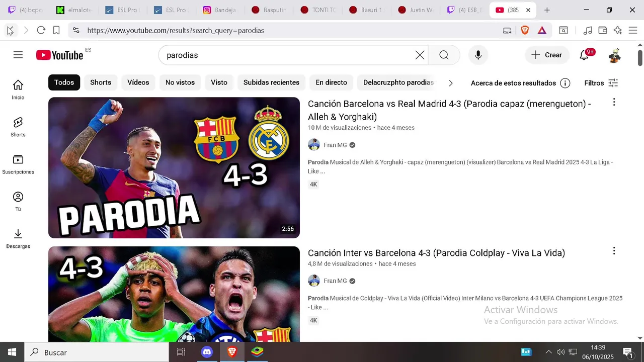The height and width of the screenshot is (362, 644).
Task: Switch to Bandeja Instagram tab
Action: [219, 10]
